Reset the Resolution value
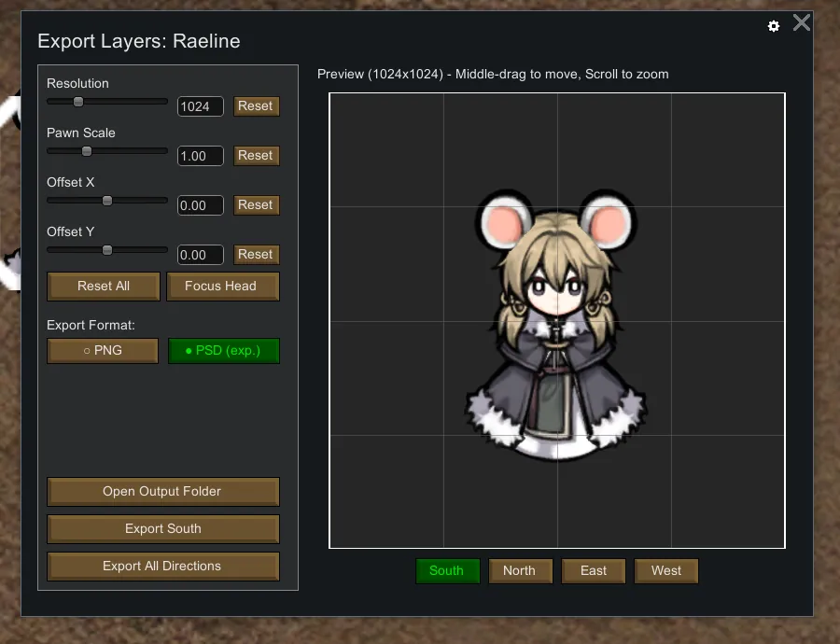The width and height of the screenshot is (840, 644). [x=256, y=106]
